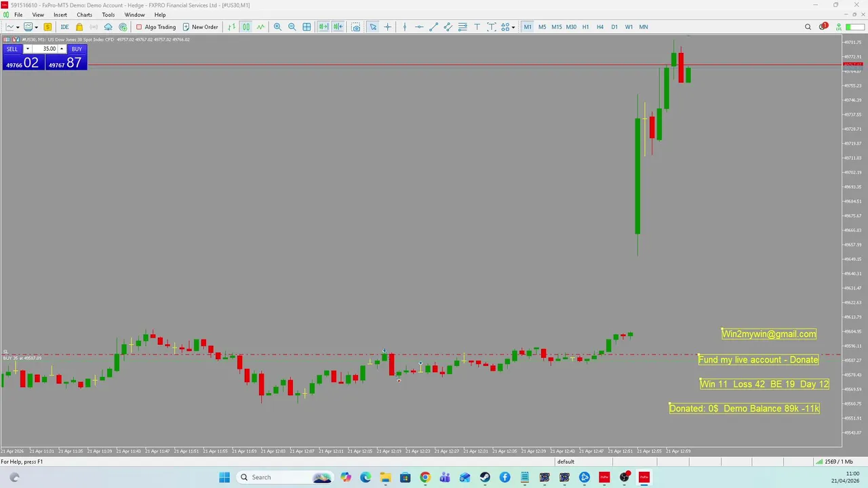
Task: Switch to D1 timeframe
Action: pos(614,27)
